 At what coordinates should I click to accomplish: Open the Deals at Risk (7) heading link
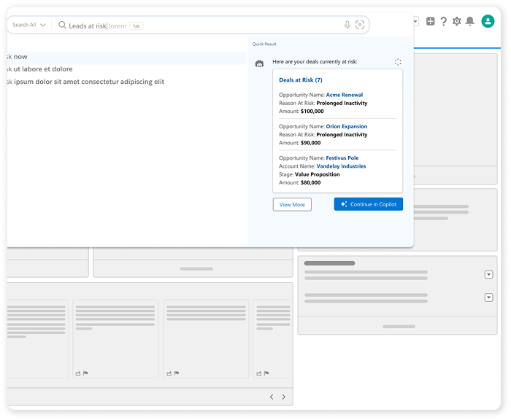point(300,79)
